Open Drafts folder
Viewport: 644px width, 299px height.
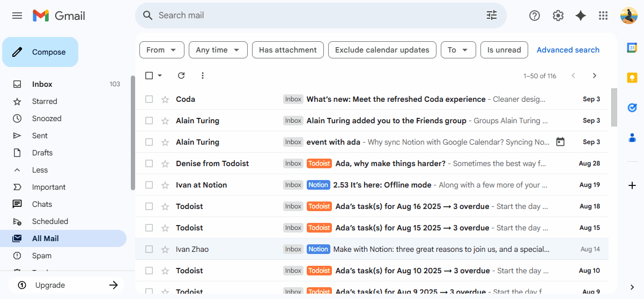click(x=64, y=153)
